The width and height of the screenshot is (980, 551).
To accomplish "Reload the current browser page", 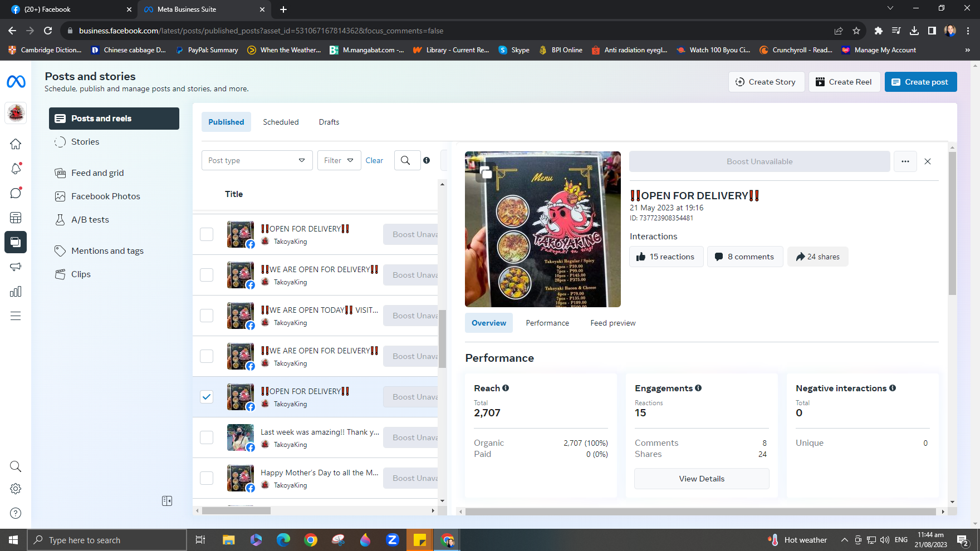I will (x=48, y=31).
